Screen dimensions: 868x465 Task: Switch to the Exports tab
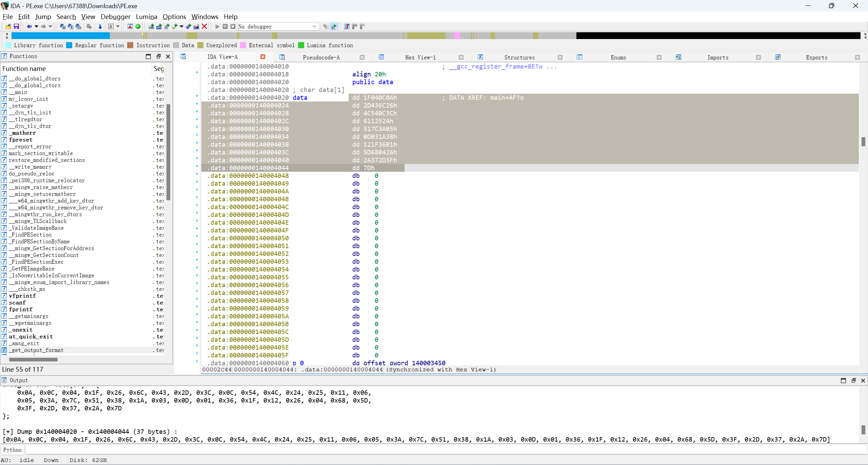point(817,57)
